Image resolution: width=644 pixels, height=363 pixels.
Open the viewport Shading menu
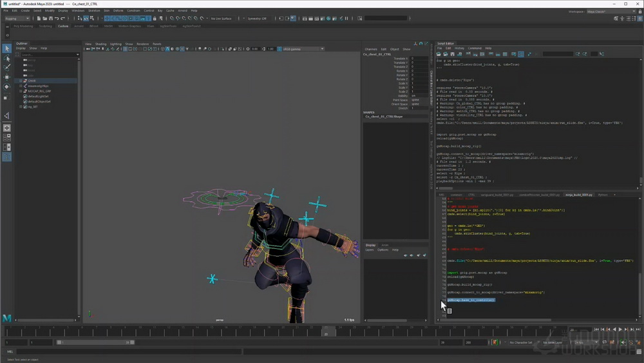pyautogui.click(x=100, y=44)
